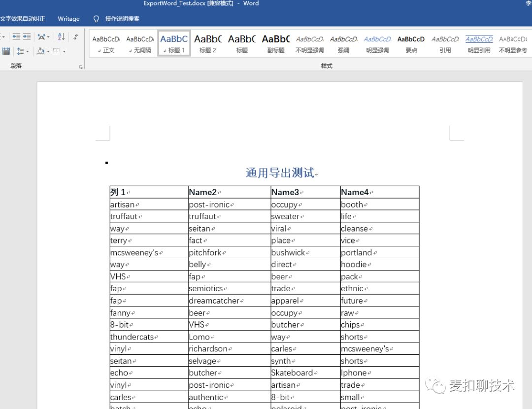Click 操作说明搜索 search box
532x409 pixels.
tap(122, 19)
